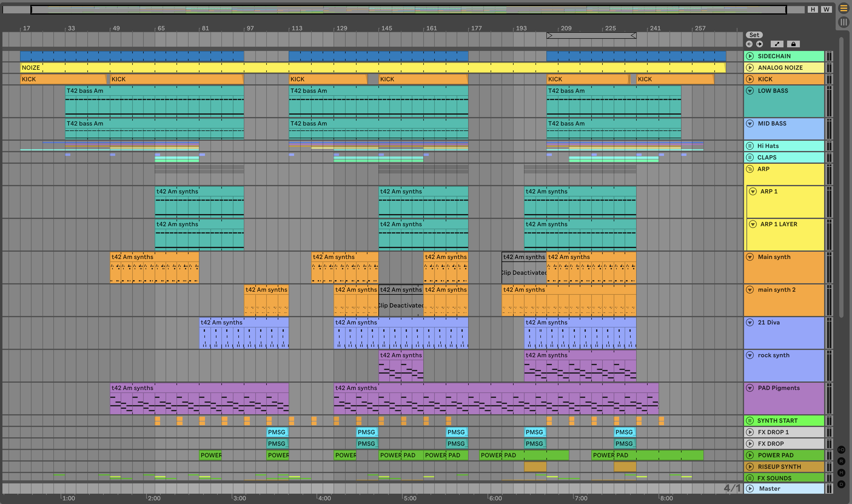Switch to Arrangement view selector icon
Screen dimensions: 852x504
point(843,8)
